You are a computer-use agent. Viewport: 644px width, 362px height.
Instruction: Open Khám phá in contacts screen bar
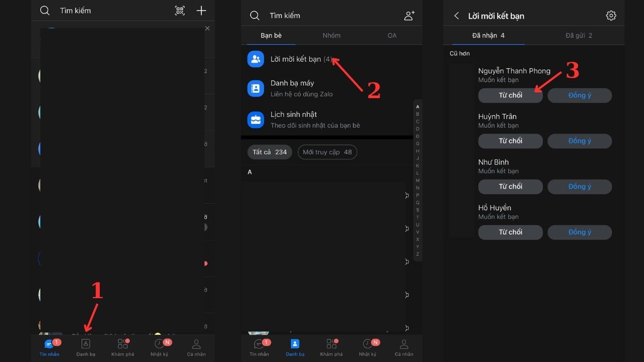point(331,348)
